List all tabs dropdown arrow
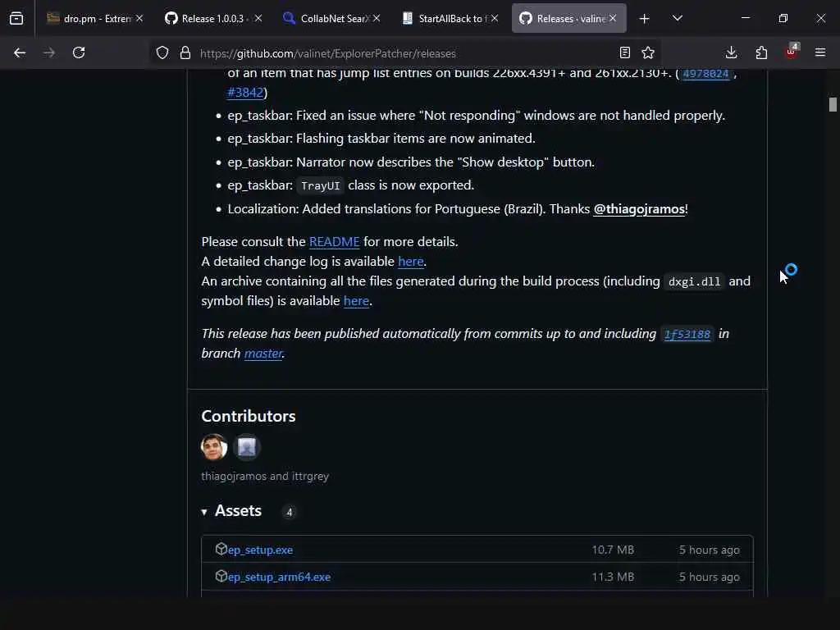Screen dimensions: 840x630 [x=677, y=19]
